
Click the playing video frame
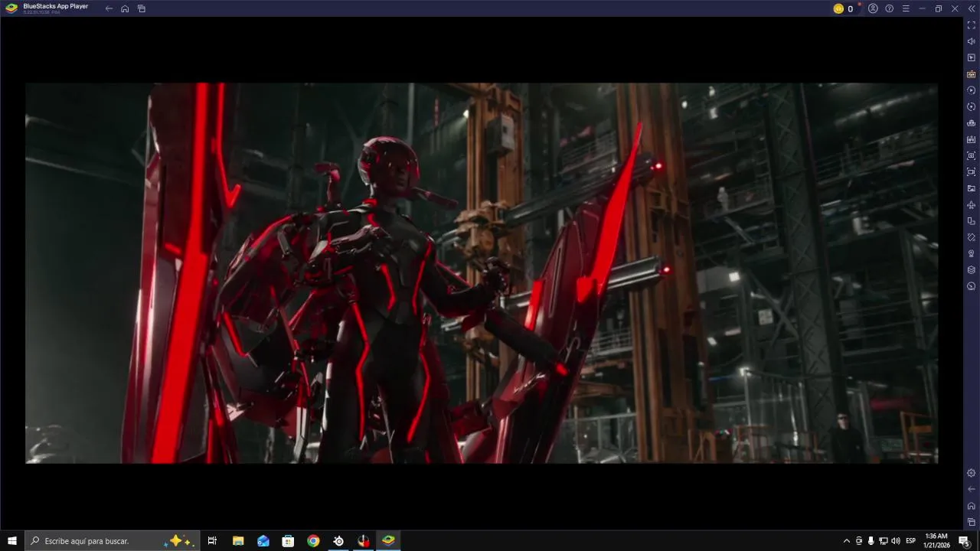tap(482, 273)
